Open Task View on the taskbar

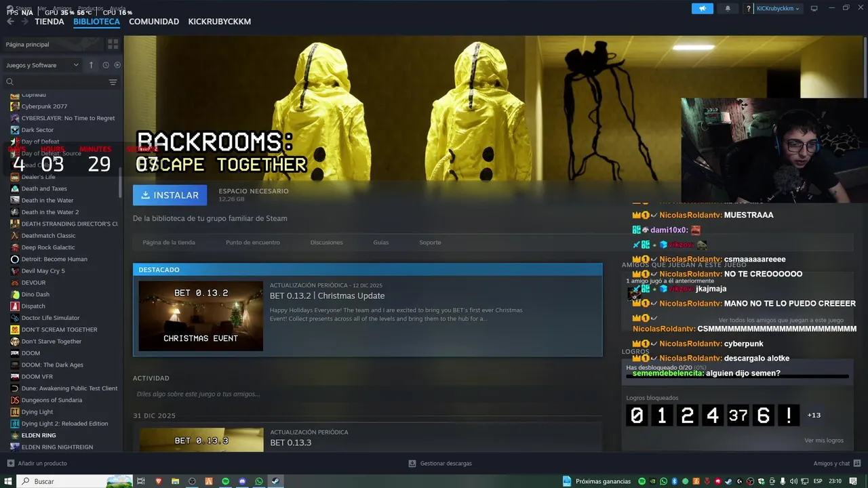point(141,481)
